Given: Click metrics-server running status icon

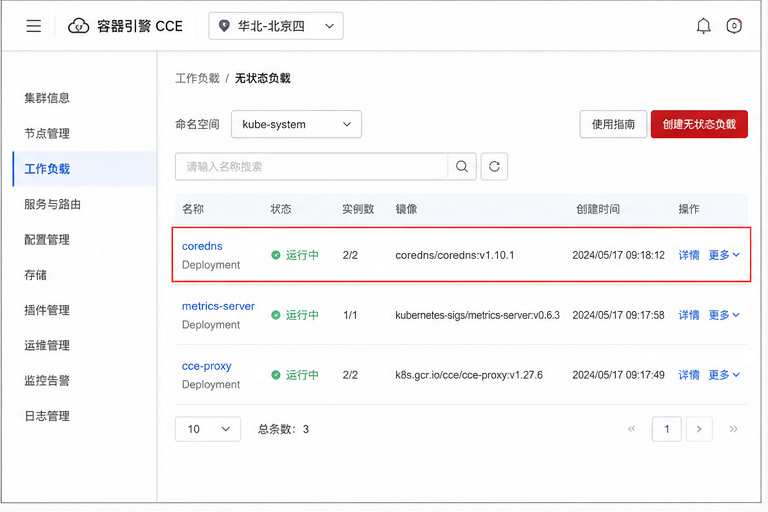Looking at the screenshot, I should click(276, 315).
